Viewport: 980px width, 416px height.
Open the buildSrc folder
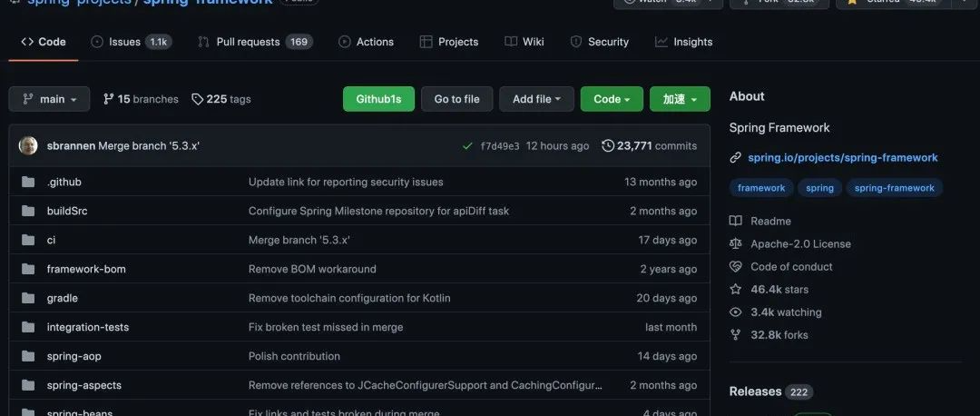[x=67, y=211]
